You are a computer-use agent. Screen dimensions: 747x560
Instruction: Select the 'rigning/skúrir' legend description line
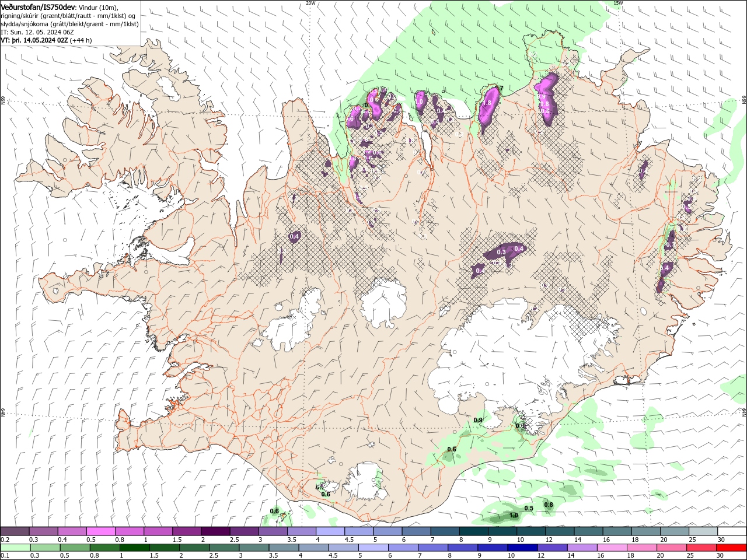click(68, 15)
